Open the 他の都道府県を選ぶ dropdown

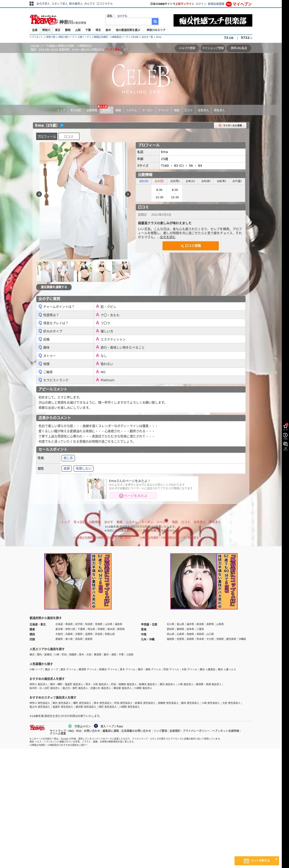[128, 30]
